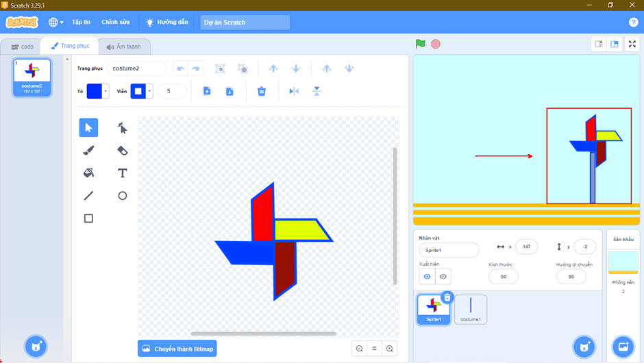The height and width of the screenshot is (363, 644).
Task: Select the Reshape tool
Action: [122, 127]
